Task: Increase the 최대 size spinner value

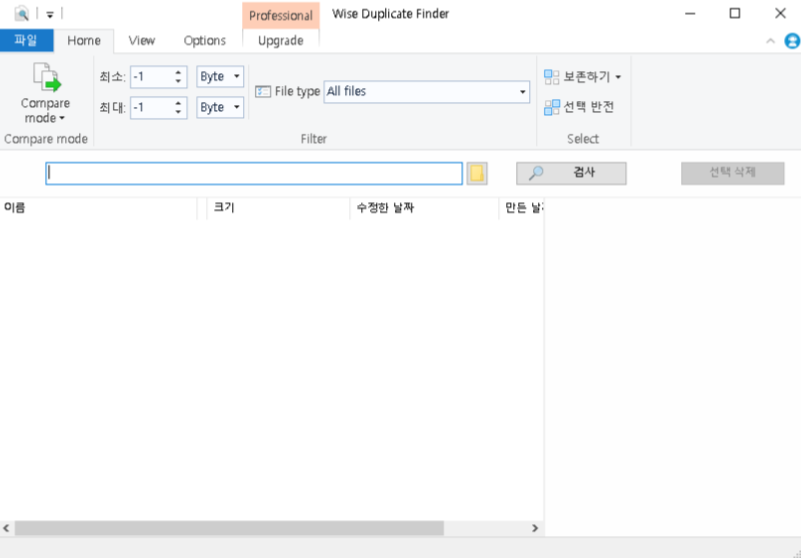Action: (178, 103)
